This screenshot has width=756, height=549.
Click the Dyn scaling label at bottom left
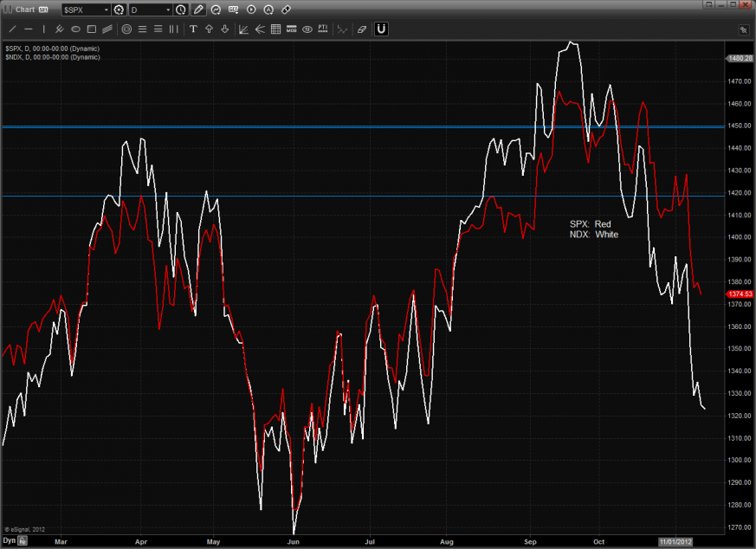coord(9,539)
